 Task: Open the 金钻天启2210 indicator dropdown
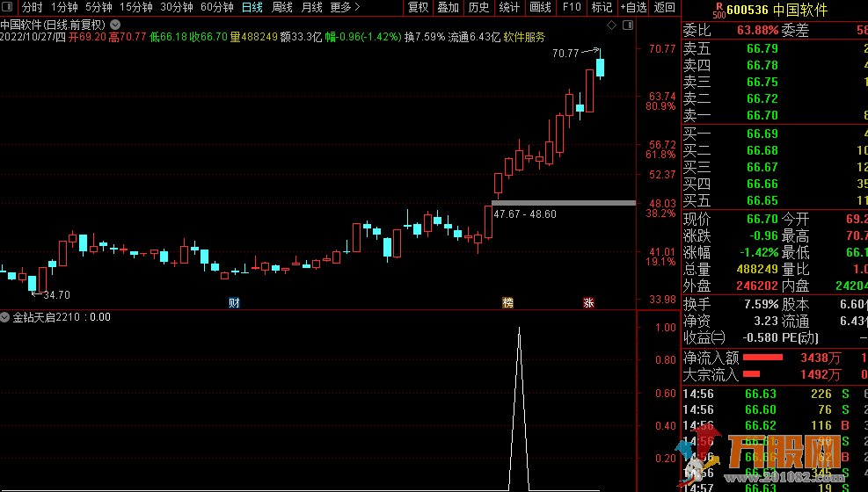(5, 317)
